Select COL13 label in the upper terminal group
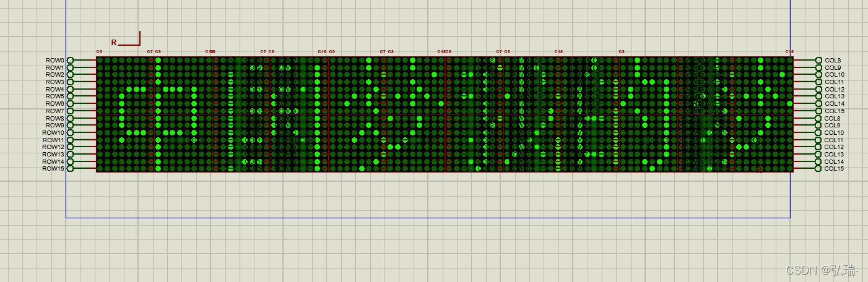 coord(835,96)
